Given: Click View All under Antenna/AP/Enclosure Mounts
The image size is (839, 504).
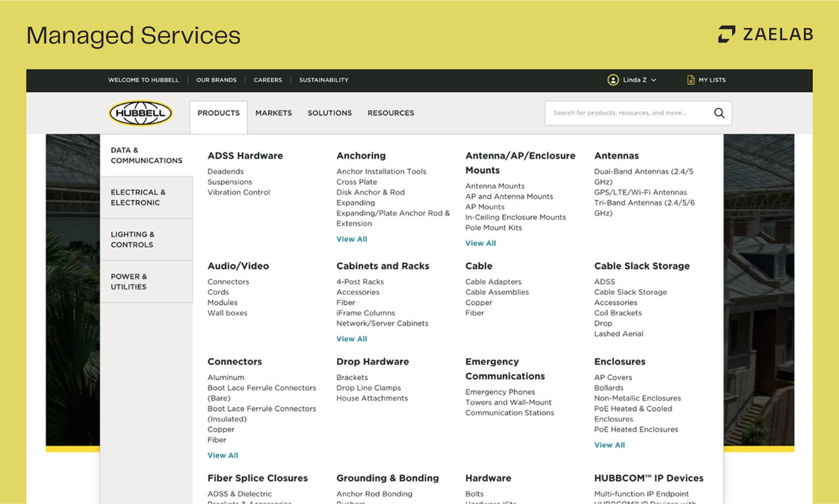Looking at the screenshot, I should 481,243.
